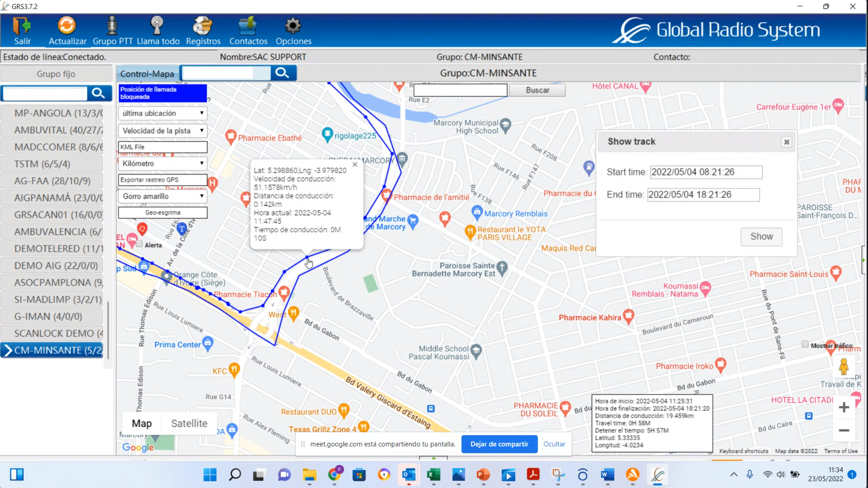Switch to Map view
Screen dimensions: 868x488
click(x=142, y=423)
